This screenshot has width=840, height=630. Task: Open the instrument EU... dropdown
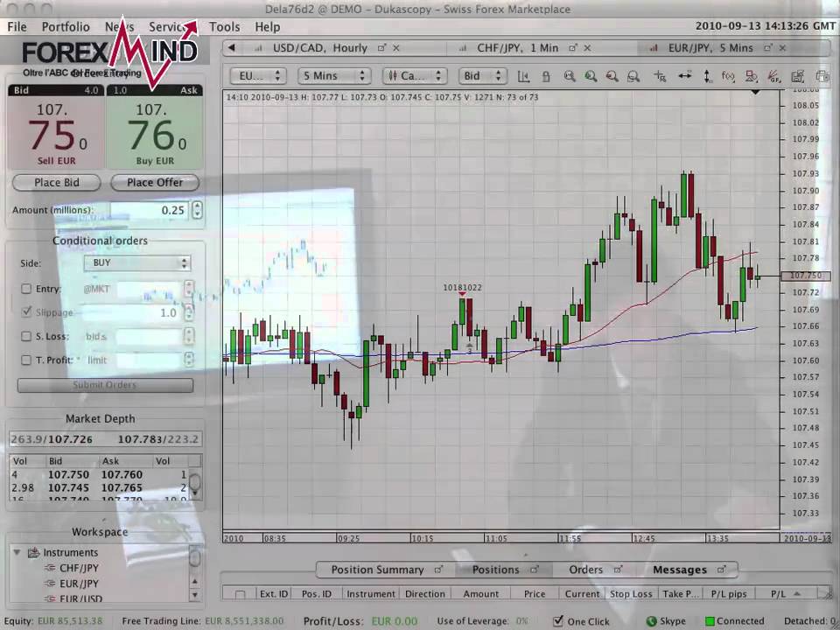258,76
